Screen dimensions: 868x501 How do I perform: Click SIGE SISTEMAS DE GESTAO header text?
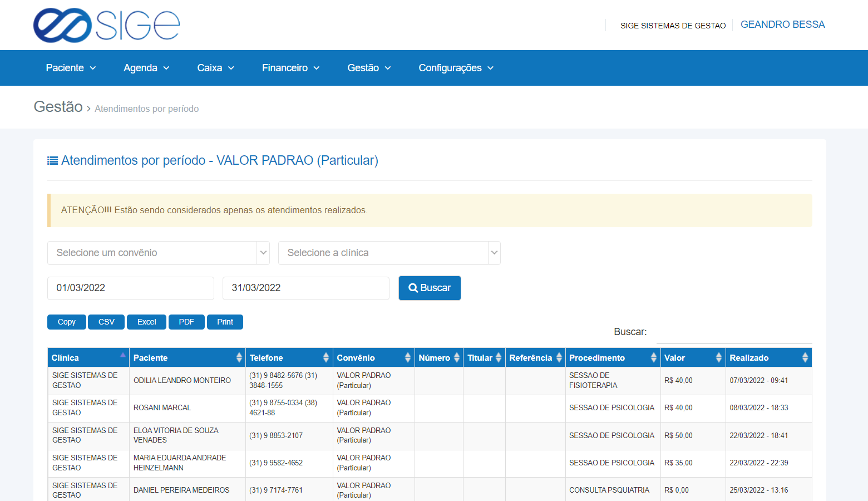point(673,26)
